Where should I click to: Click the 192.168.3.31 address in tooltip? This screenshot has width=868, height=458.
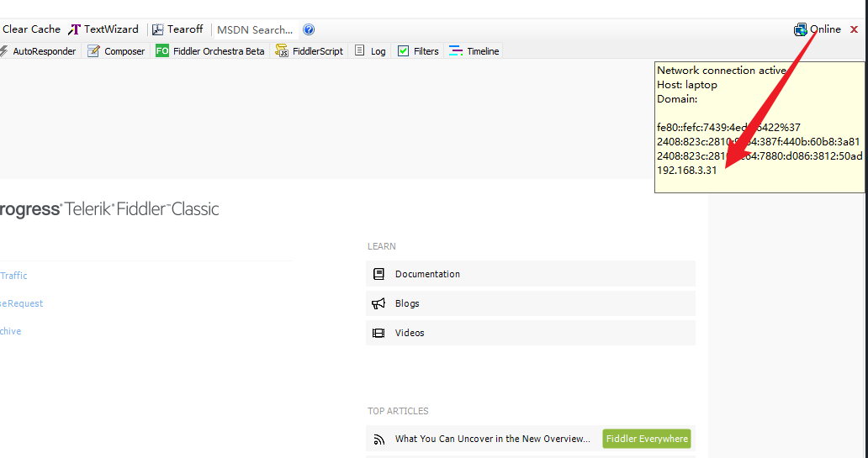click(x=686, y=171)
